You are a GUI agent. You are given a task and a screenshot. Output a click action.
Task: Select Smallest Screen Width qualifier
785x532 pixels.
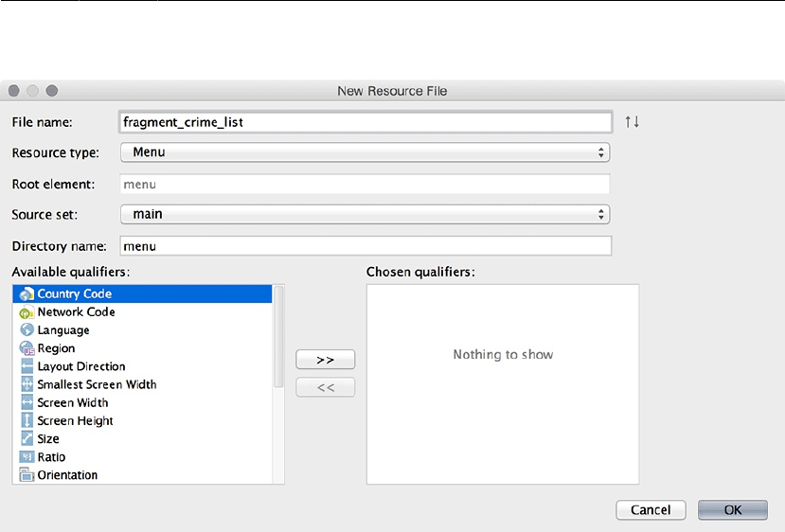pos(142,384)
